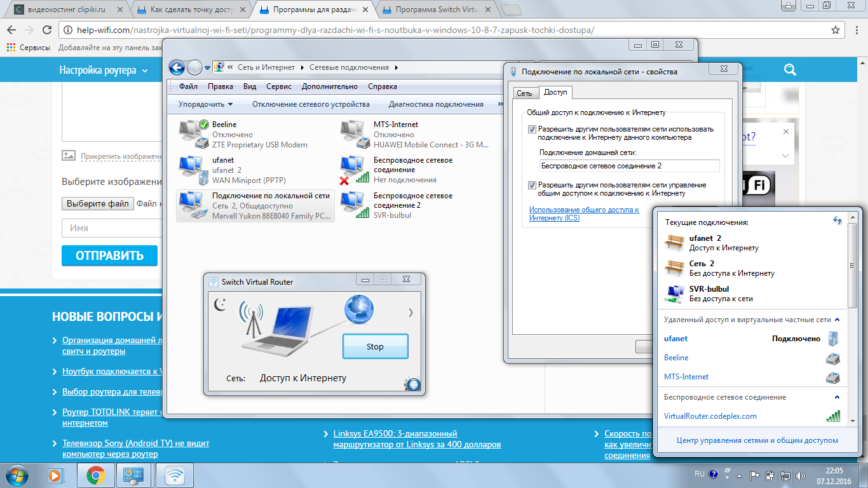The width and height of the screenshot is (868, 488).
Task: Open Использование общего доступа к Интернету (ICS) link
Action: 584,213
